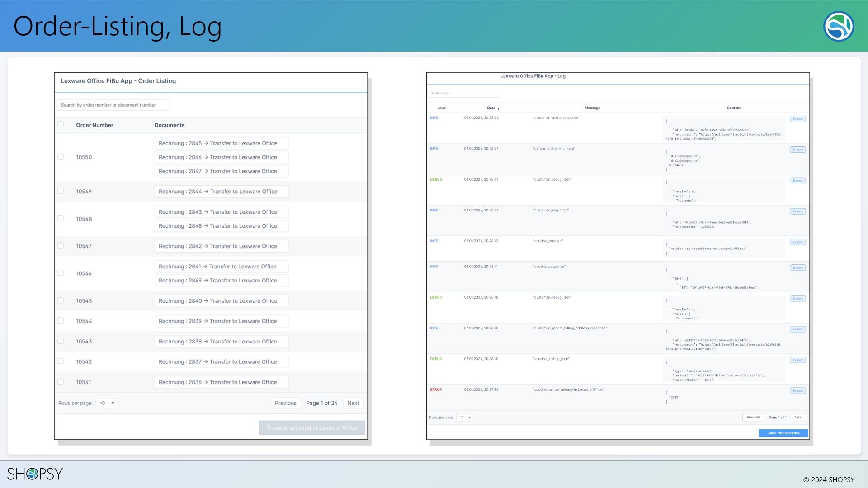Go to Previous page in Order Listing
The width and height of the screenshot is (868, 488).
(x=286, y=403)
